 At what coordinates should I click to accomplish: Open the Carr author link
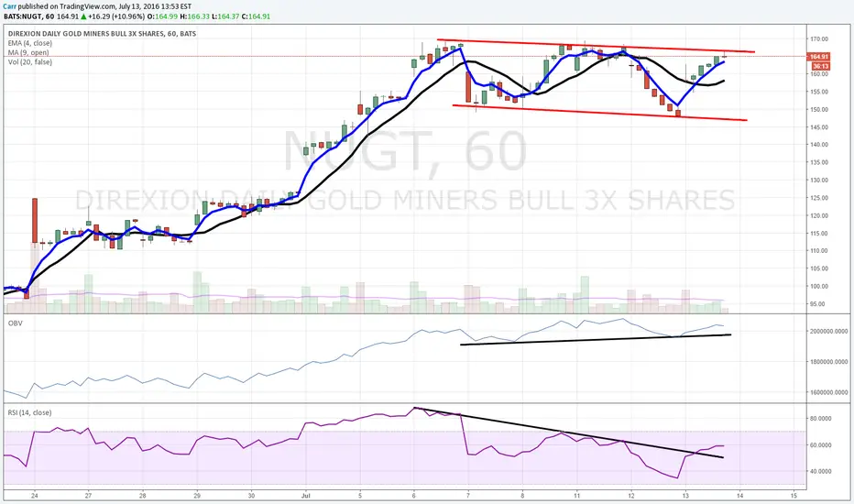10,6
